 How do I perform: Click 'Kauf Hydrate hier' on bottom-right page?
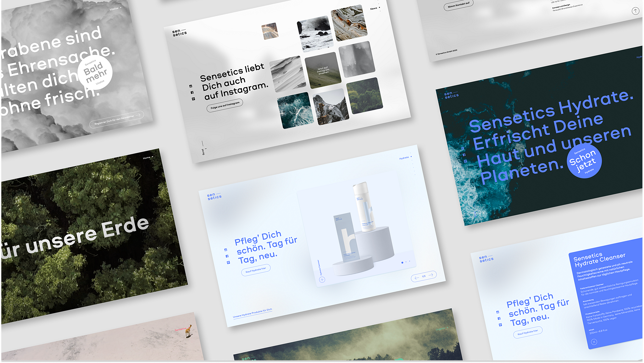(x=528, y=332)
